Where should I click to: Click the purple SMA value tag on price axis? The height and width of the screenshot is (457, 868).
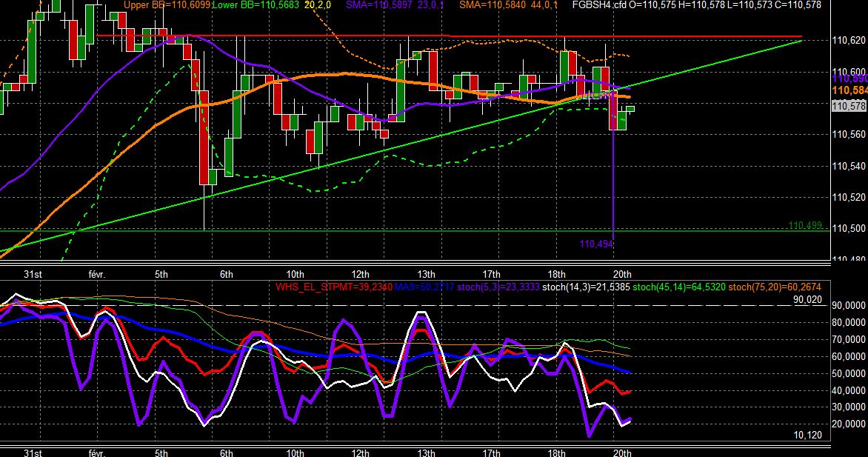[849, 79]
